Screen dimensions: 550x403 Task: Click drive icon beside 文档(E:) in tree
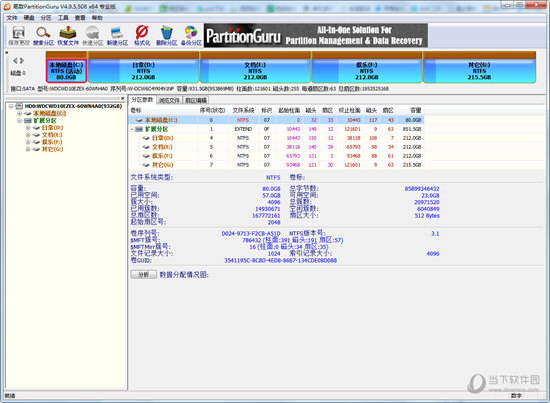36,135
